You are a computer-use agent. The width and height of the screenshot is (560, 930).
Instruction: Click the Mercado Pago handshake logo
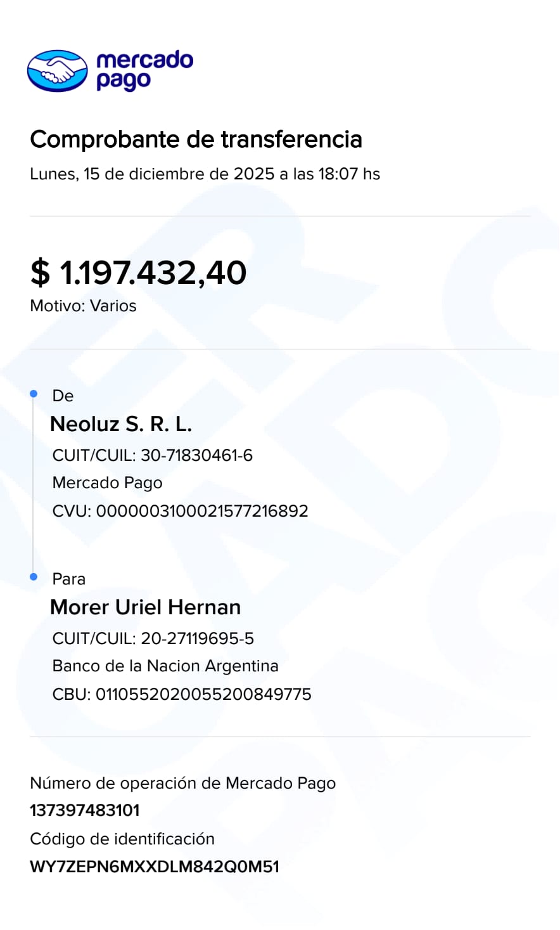pos(57,70)
